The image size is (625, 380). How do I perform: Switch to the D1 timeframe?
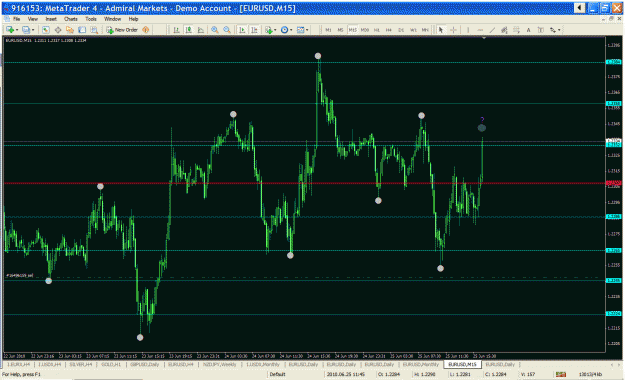[401, 30]
